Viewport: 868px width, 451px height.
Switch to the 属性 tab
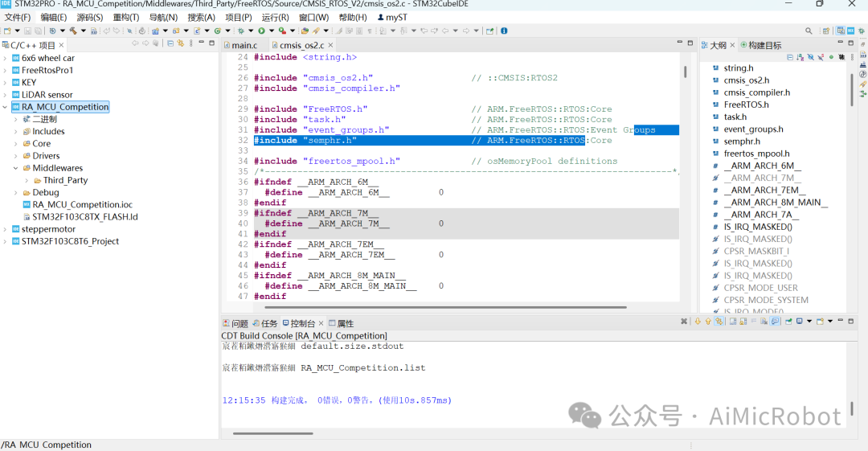pos(341,323)
